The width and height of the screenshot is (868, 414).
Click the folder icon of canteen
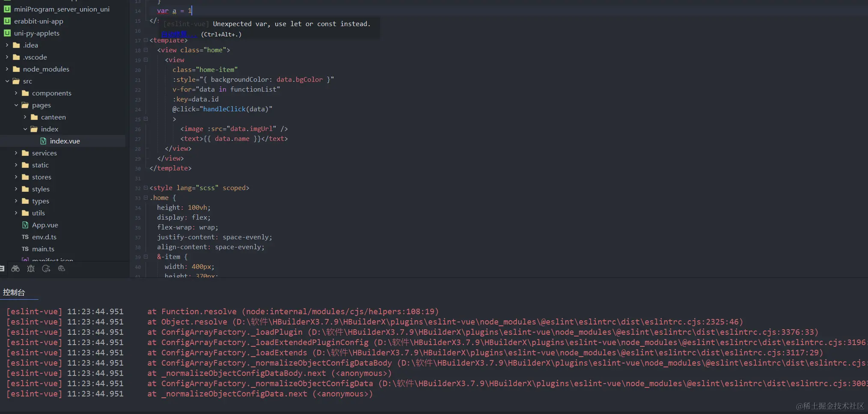tap(34, 117)
